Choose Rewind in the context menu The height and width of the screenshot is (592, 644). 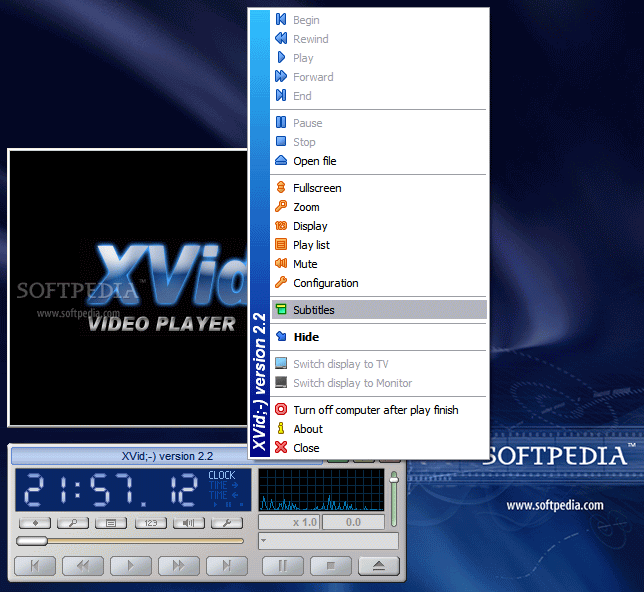[x=378, y=39]
